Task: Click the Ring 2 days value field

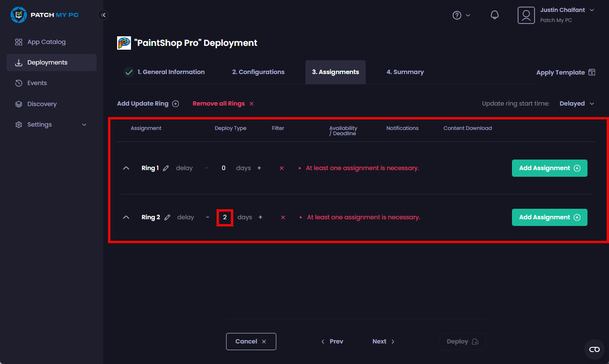Action: point(225,217)
